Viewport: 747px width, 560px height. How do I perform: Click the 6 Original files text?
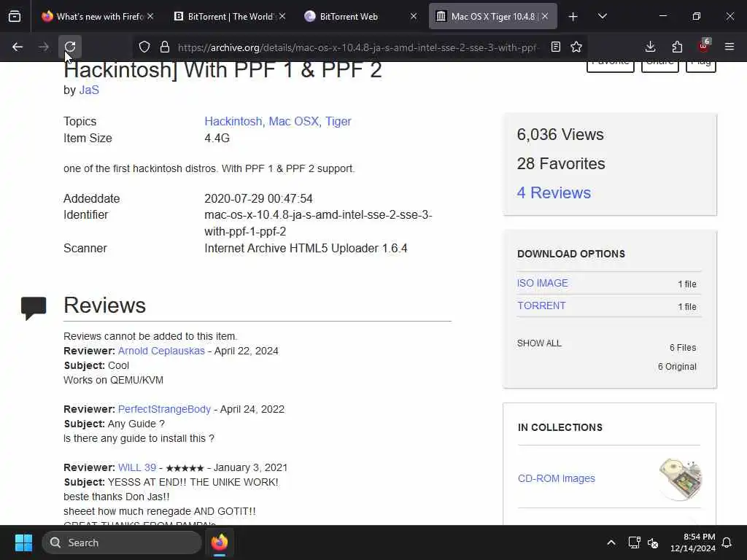[677, 367]
